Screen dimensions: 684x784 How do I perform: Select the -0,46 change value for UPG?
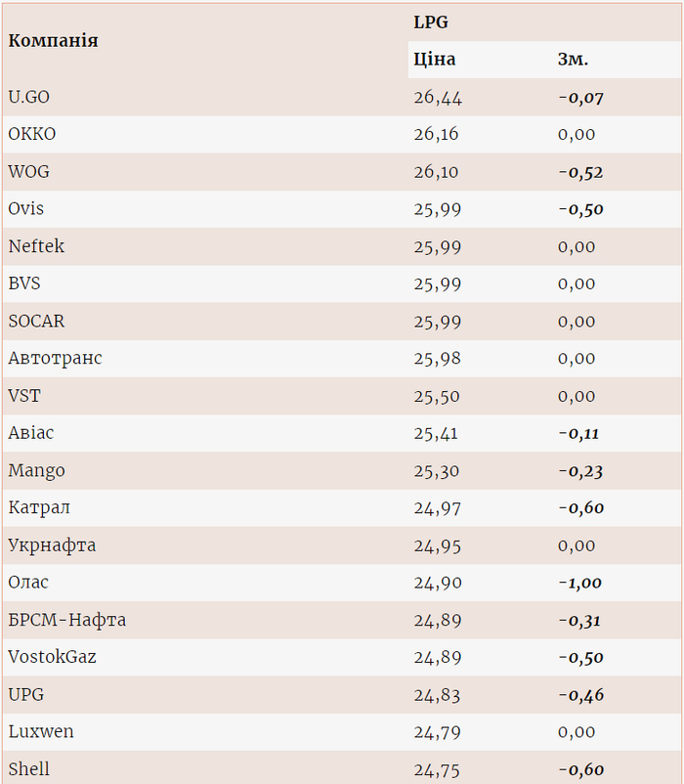[580, 694]
